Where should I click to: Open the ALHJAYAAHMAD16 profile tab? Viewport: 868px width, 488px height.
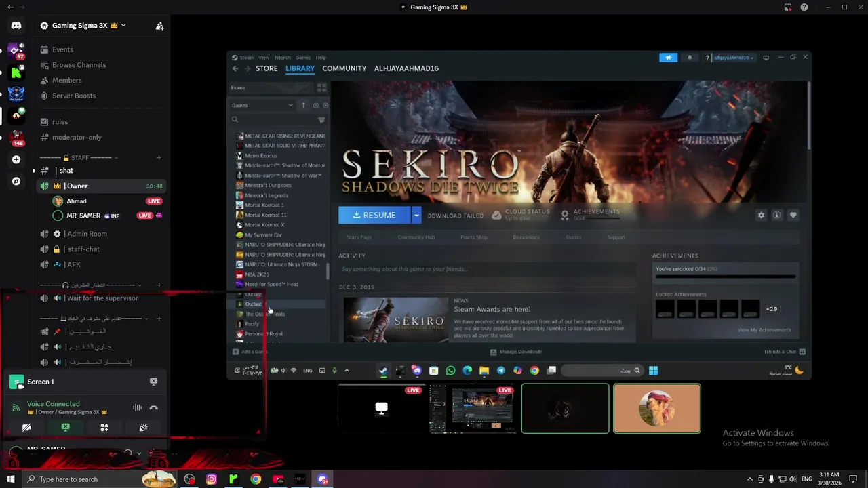click(406, 68)
